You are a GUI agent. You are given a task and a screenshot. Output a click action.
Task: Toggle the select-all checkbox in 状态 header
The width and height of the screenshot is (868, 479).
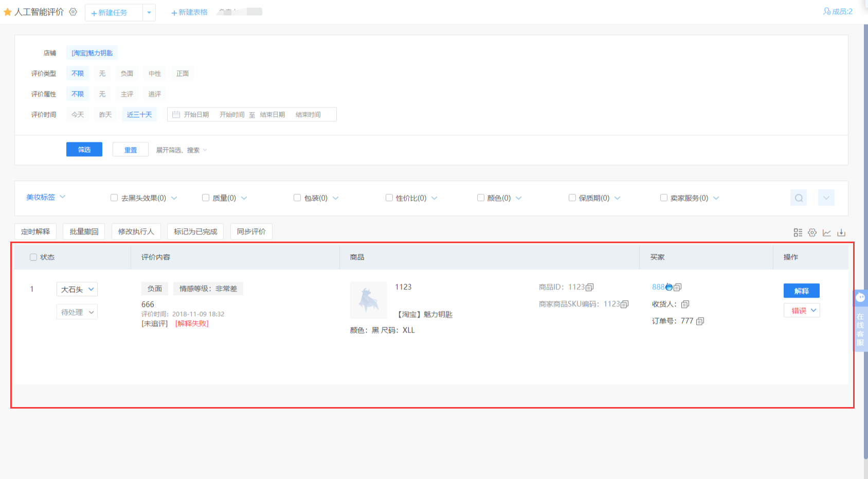(x=33, y=257)
